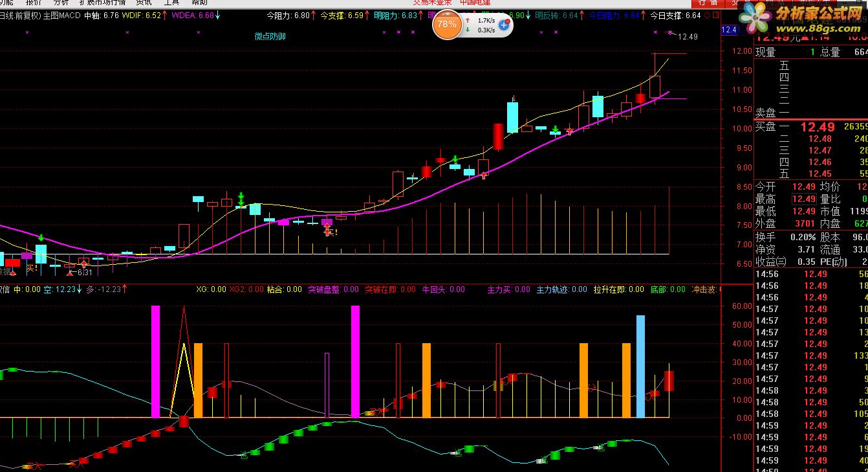
Task: Click the 12.46 bid price
Action: tap(819, 162)
